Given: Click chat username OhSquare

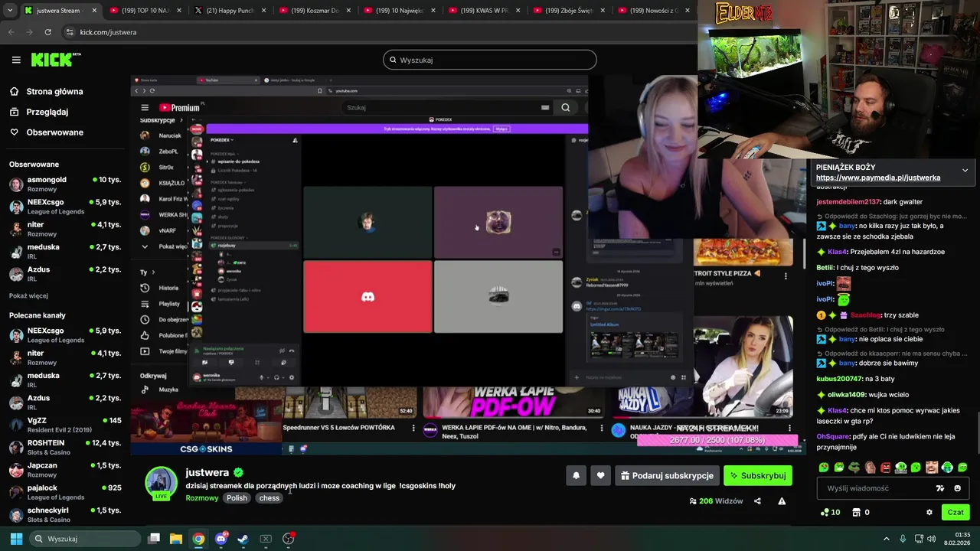Looking at the screenshot, I should tap(833, 437).
